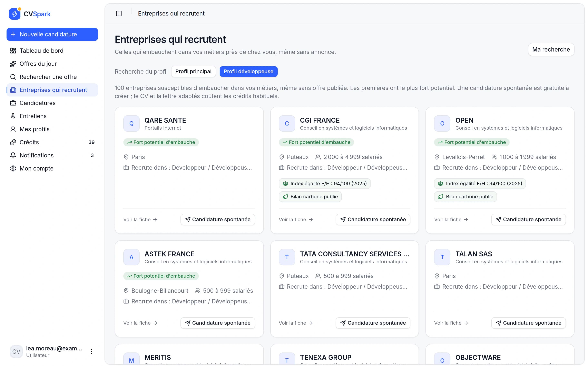Image resolution: width=588 pixels, height=368 pixels.
Task: Click the CGI FRANCE letter C avatar
Action: [287, 123]
